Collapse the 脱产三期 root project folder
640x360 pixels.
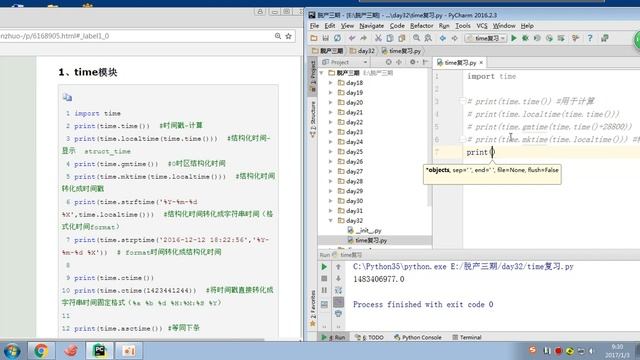[x=322, y=73]
